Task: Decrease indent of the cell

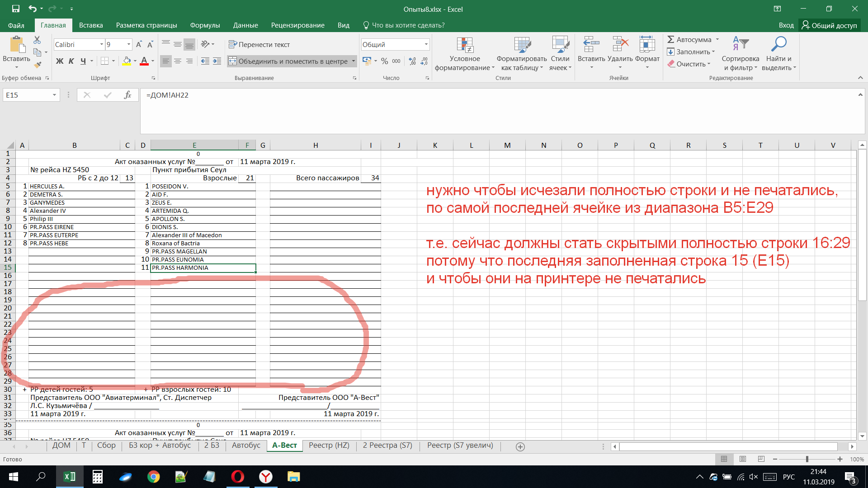Action: point(205,61)
